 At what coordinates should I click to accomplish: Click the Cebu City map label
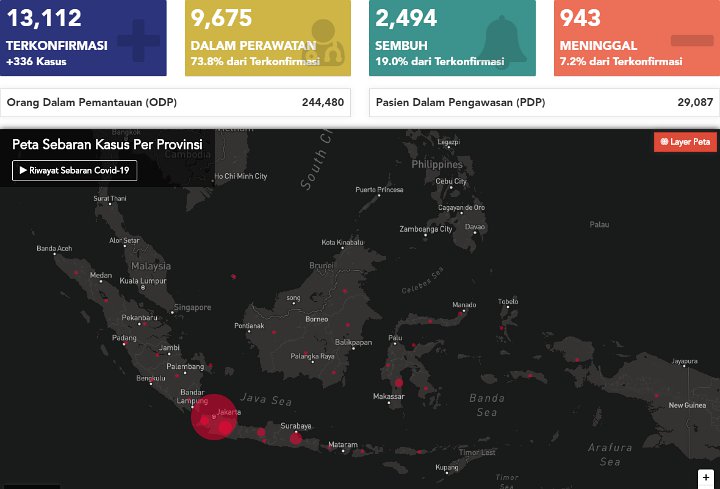coord(451,181)
